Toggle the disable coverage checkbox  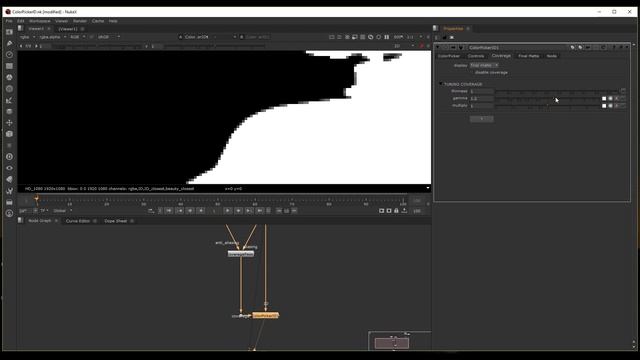pyautogui.click(x=471, y=73)
